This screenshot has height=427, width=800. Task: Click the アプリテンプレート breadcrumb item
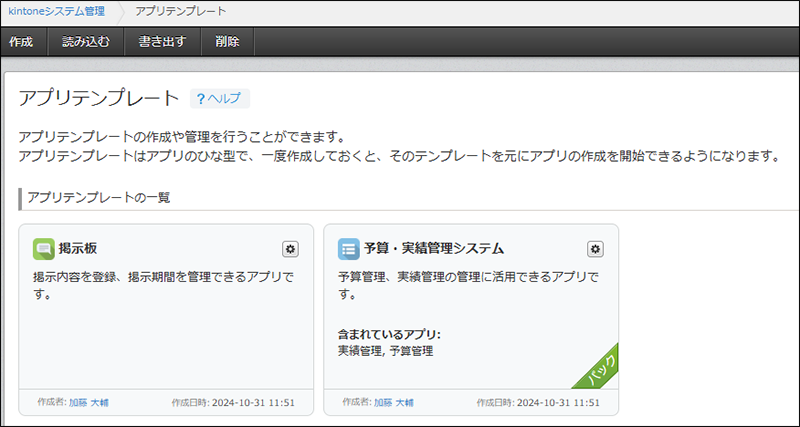tap(180, 12)
